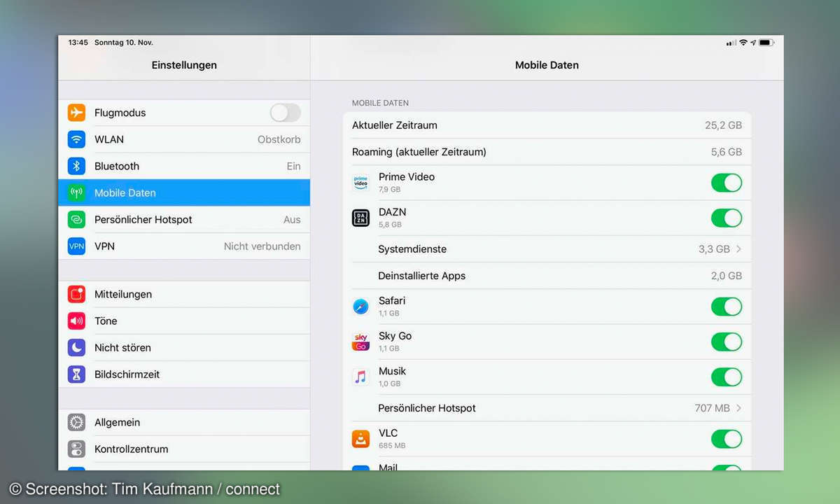Tap the battery status icon
The height and width of the screenshot is (504, 840).
[766, 43]
